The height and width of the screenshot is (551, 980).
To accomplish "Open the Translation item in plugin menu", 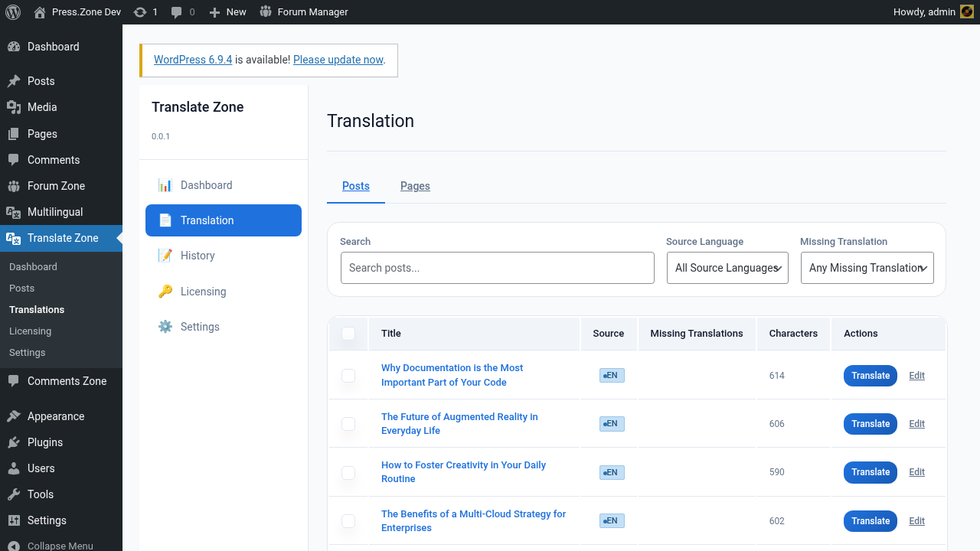I will (224, 220).
